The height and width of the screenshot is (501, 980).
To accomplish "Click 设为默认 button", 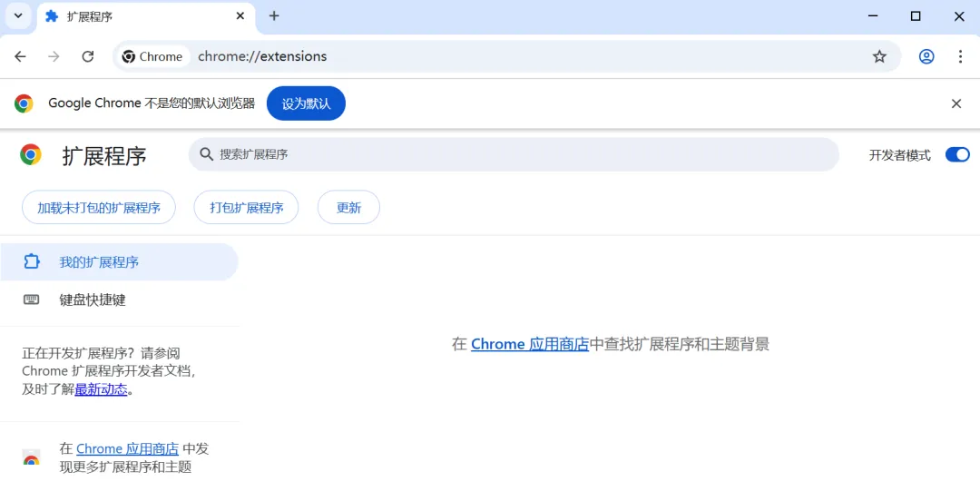I will tap(306, 103).
